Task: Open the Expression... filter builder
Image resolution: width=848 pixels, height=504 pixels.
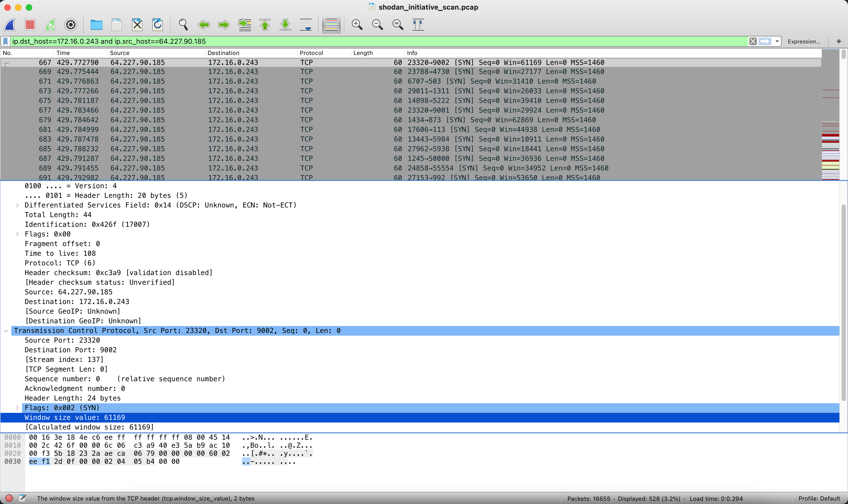Action: tap(804, 42)
